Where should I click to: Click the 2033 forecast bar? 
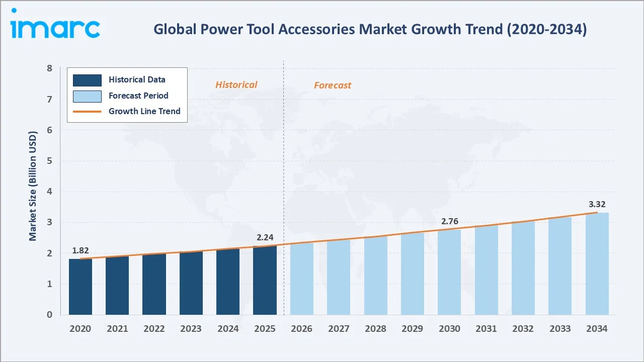[x=560, y=266]
